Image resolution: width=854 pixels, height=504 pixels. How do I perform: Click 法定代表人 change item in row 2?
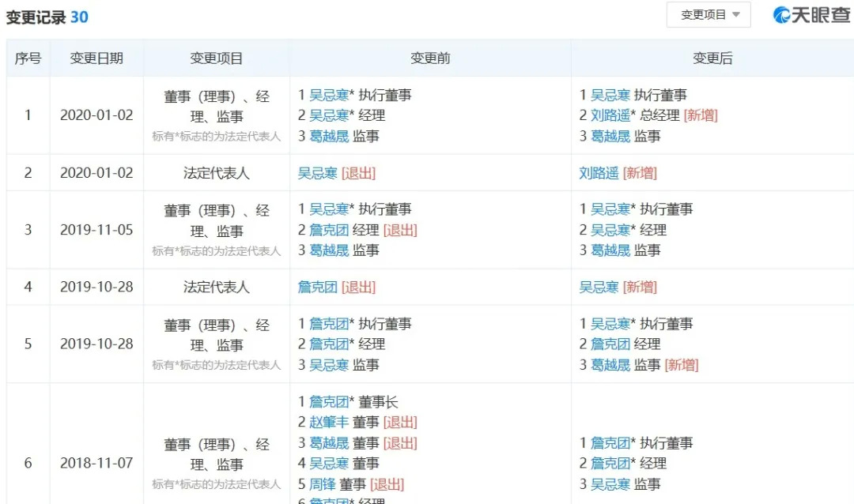tap(216, 173)
